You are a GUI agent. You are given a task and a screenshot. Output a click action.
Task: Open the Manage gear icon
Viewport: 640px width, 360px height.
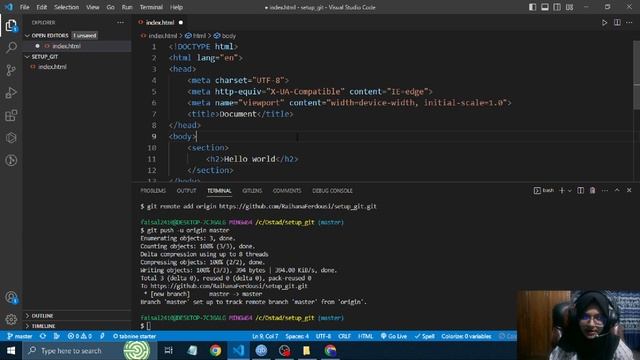pos(11,319)
